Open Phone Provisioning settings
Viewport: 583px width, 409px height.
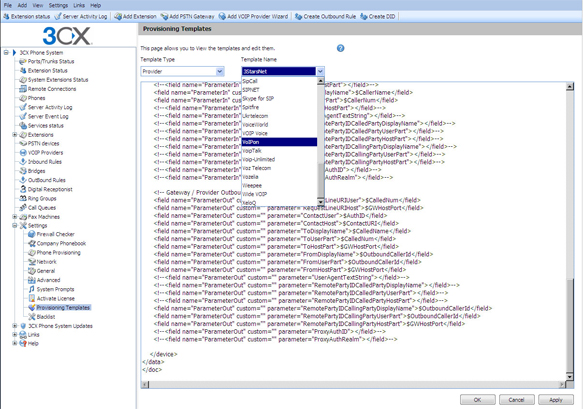58,253
